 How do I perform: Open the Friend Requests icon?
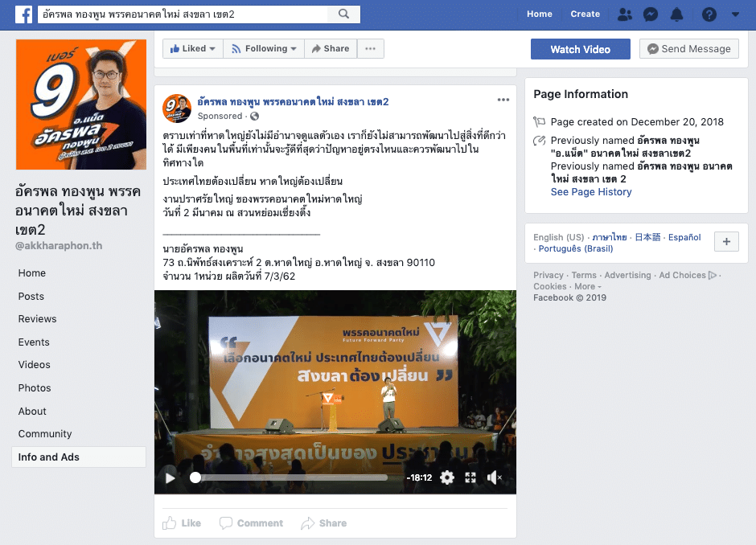(x=625, y=14)
